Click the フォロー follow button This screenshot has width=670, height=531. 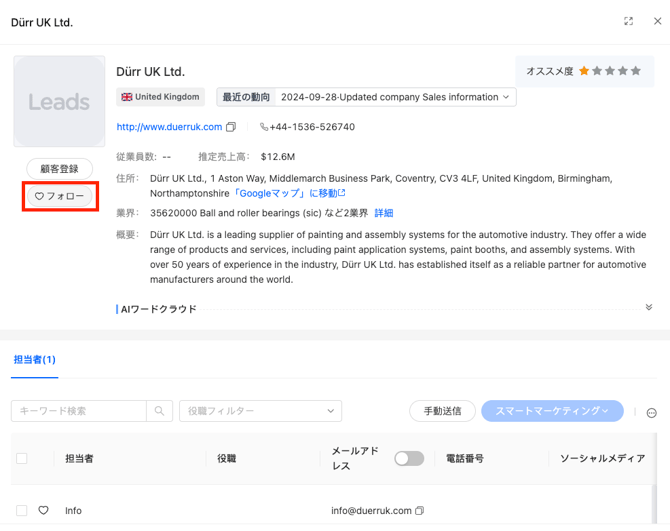[59, 196]
